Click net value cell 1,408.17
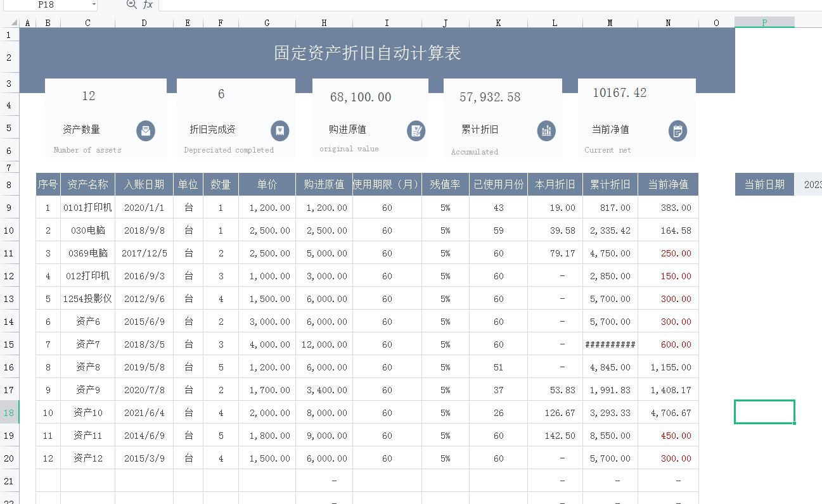Screen dimensions: 822x504 (x=668, y=390)
